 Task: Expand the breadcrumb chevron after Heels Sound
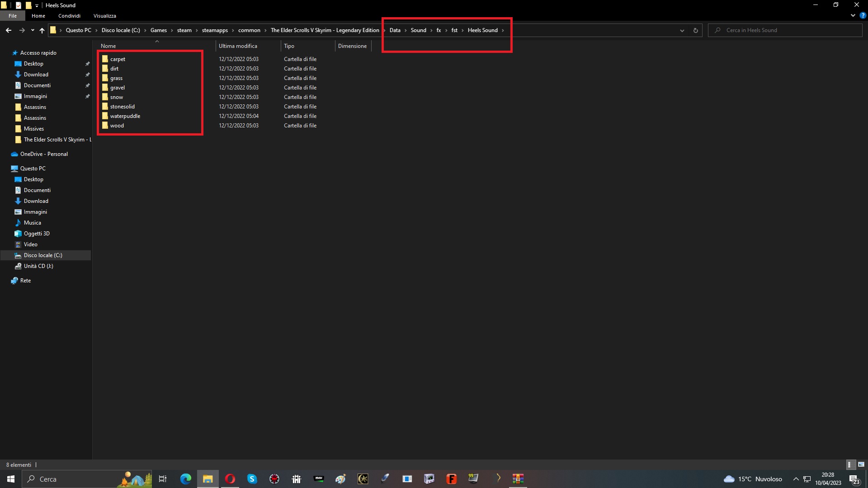point(503,30)
